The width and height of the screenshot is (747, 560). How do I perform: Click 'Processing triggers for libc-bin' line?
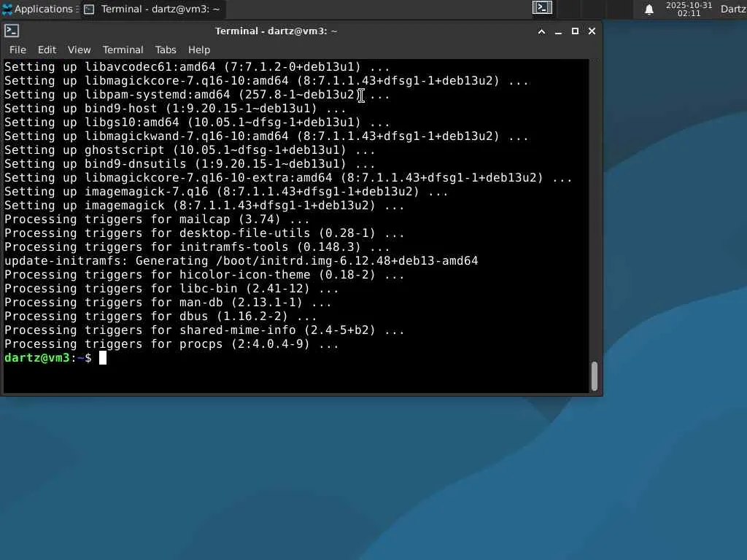(171, 289)
